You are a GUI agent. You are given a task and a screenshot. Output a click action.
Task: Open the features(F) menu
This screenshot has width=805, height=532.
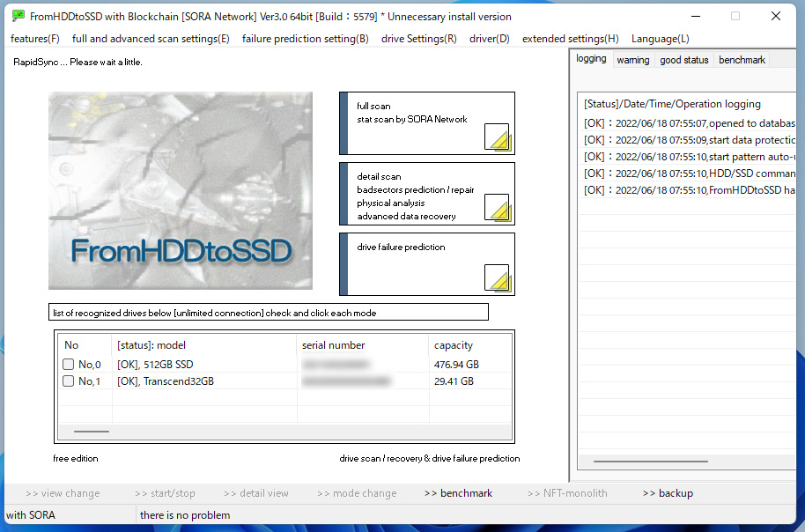[x=35, y=39]
